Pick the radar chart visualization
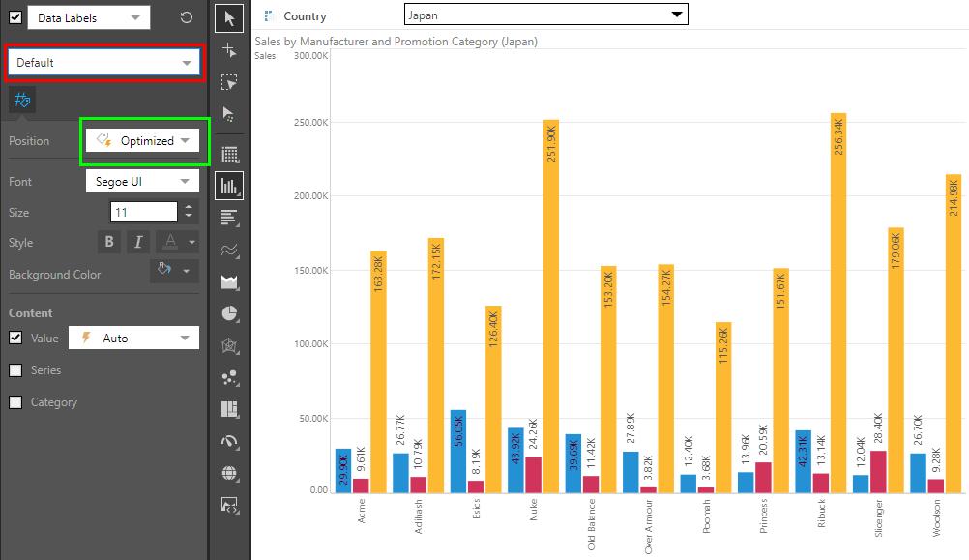 point(229,345)
